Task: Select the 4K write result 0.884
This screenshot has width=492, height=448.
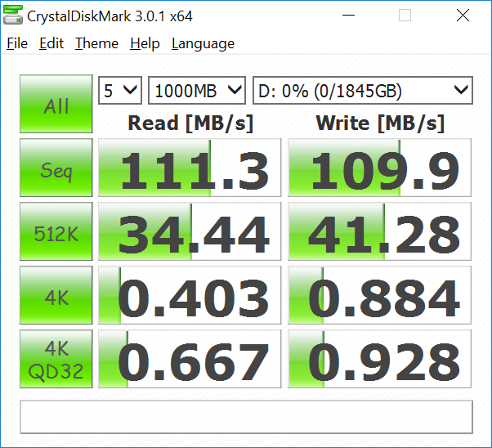Action: (380, 295)
